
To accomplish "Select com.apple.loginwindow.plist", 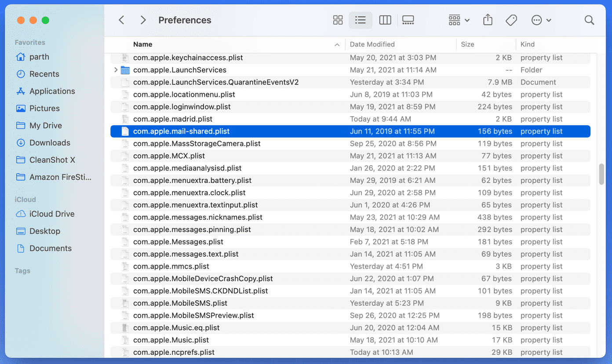I will click(350, 107).
